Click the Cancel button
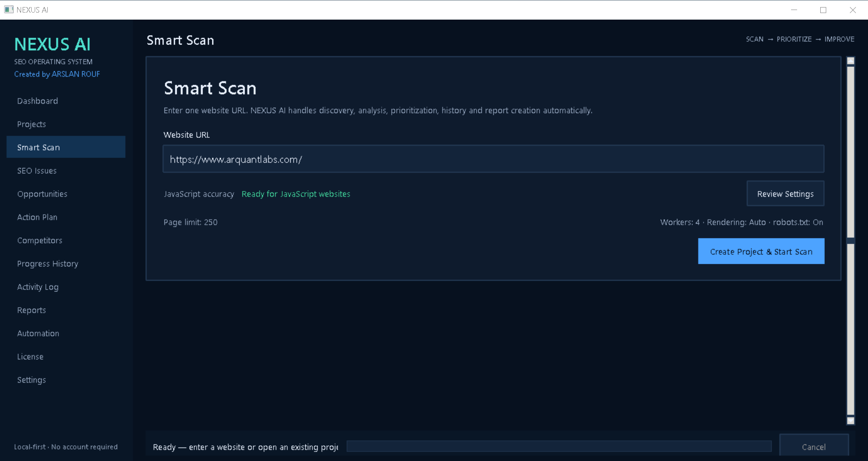 (x=814, y=446)
